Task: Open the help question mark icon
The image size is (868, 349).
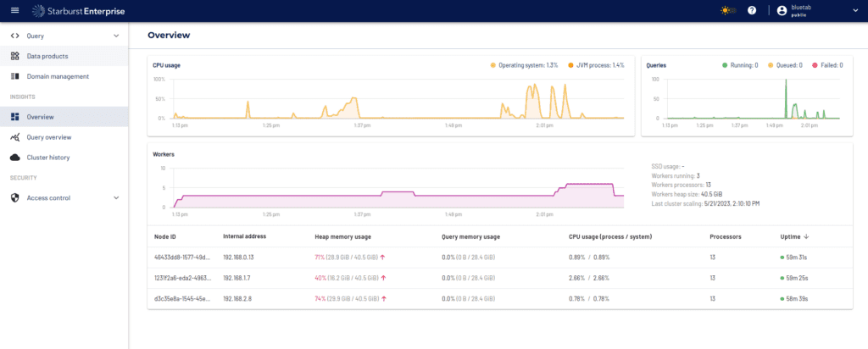Action: [x=752, y=10]
